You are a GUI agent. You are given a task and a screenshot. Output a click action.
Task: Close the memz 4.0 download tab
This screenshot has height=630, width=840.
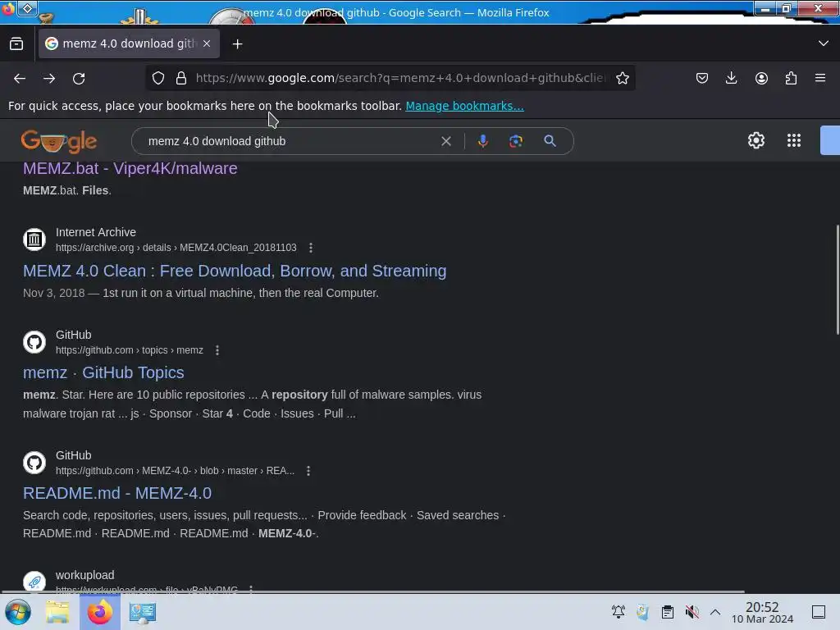(207, 43)
